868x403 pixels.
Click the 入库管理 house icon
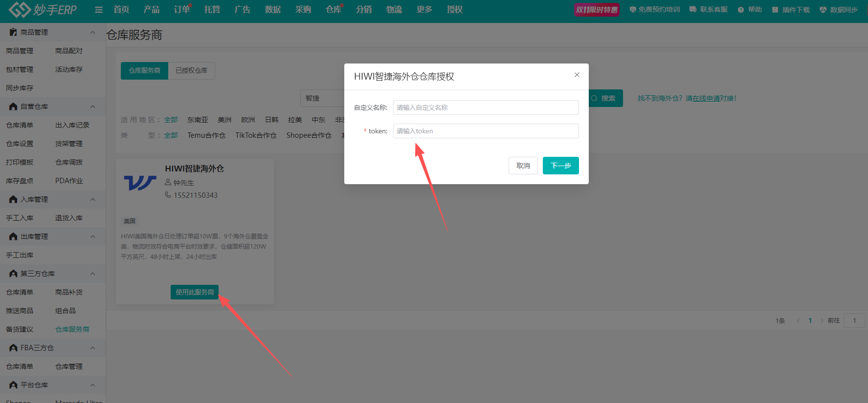coord(13,199)
